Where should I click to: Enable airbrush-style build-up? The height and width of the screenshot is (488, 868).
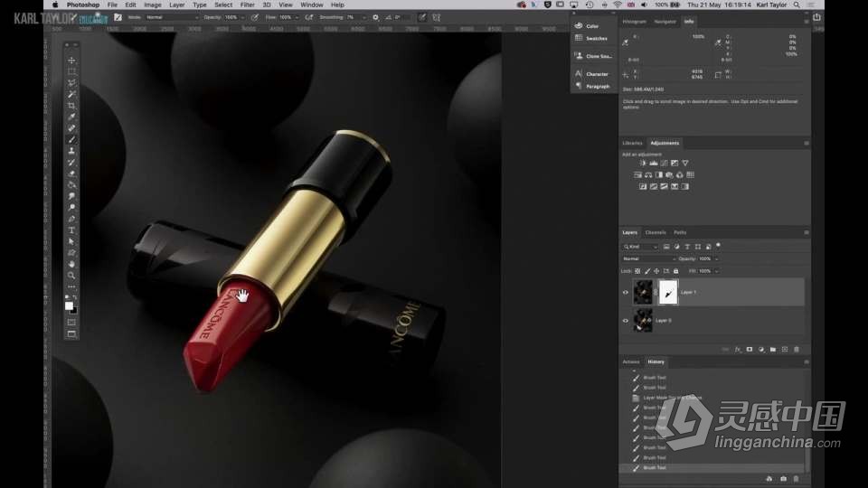click(x=309, y=17)
